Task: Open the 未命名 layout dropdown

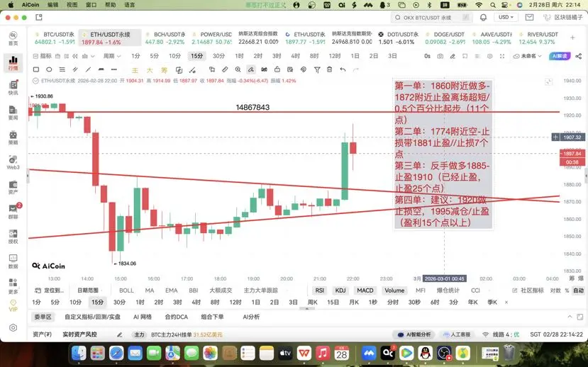Action: pos(527,56)
